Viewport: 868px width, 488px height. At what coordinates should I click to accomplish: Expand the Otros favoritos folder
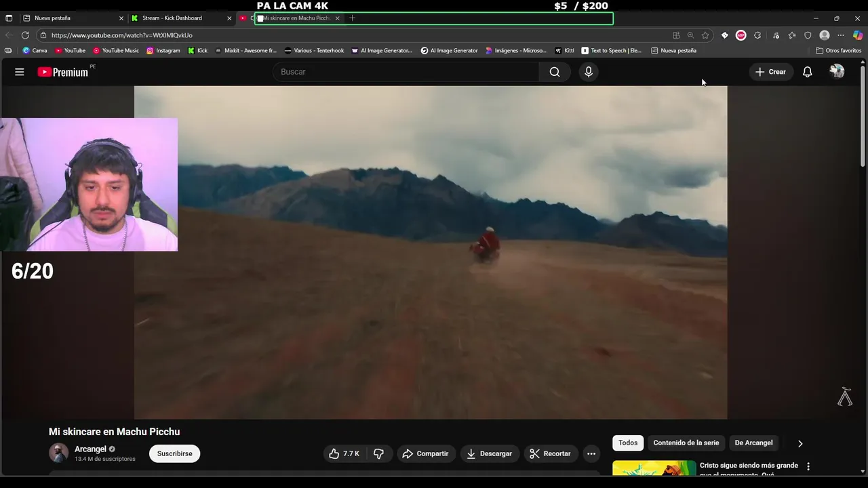838,51
